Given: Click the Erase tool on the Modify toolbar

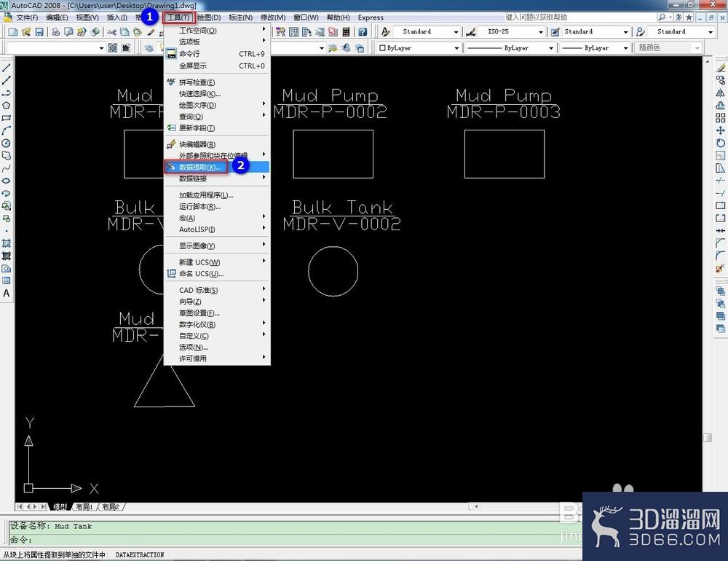Looking at the screenshot, I should point(721,68).
